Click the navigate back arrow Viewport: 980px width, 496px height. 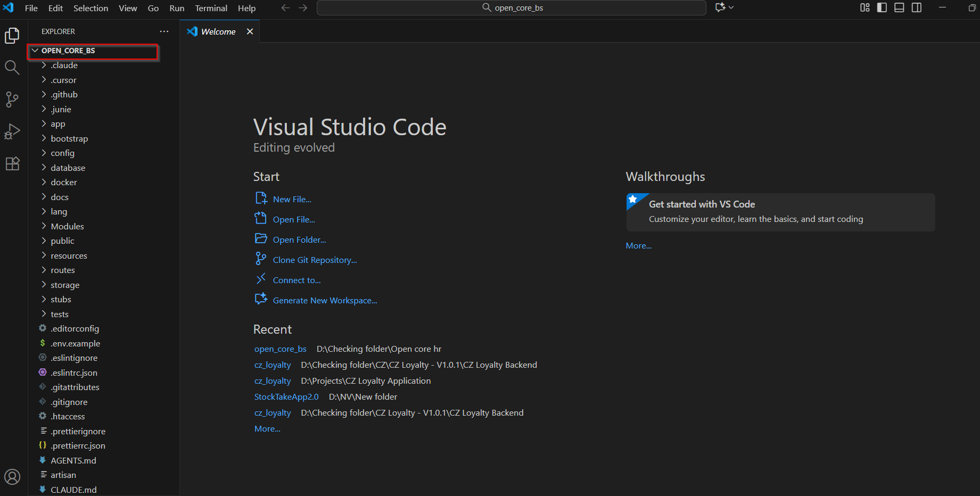click(285, 8)
